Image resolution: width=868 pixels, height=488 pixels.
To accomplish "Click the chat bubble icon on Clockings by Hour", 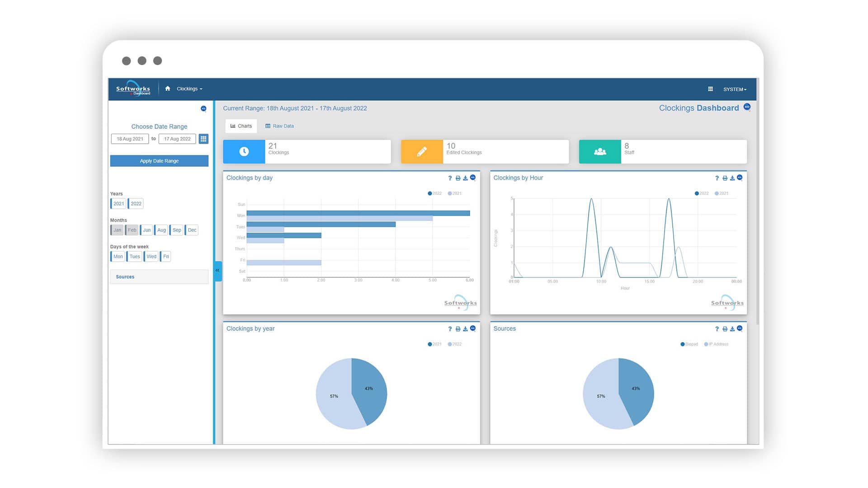I will (740, 178).
